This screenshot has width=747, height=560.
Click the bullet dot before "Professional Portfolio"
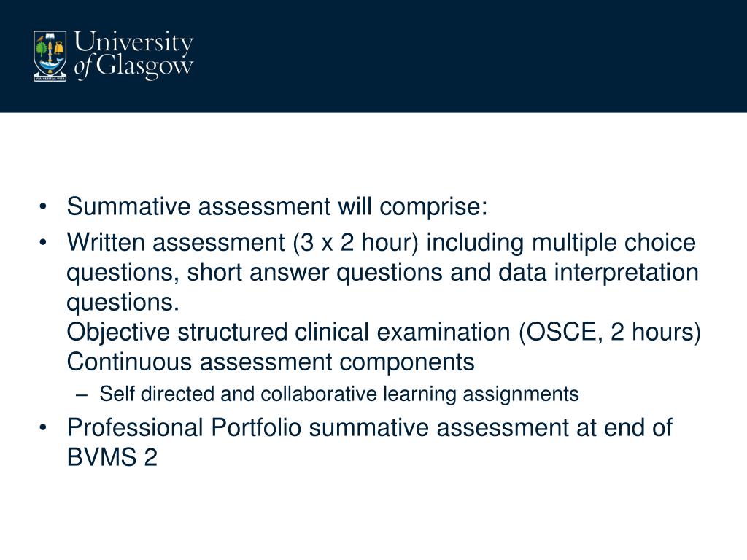(x=46, y=427)
